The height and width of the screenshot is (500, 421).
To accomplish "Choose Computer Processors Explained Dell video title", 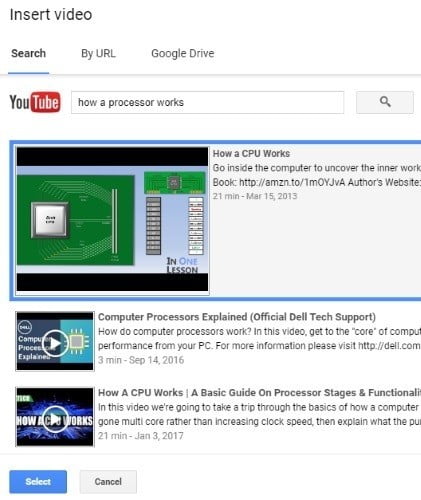I will pyautogui.click(x=237, y=317).
